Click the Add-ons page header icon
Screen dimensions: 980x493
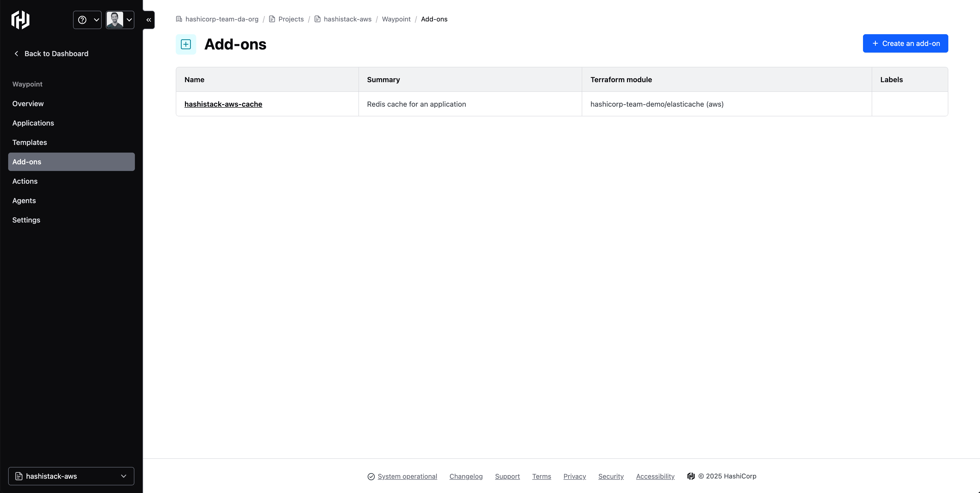[x=186, y=44]
